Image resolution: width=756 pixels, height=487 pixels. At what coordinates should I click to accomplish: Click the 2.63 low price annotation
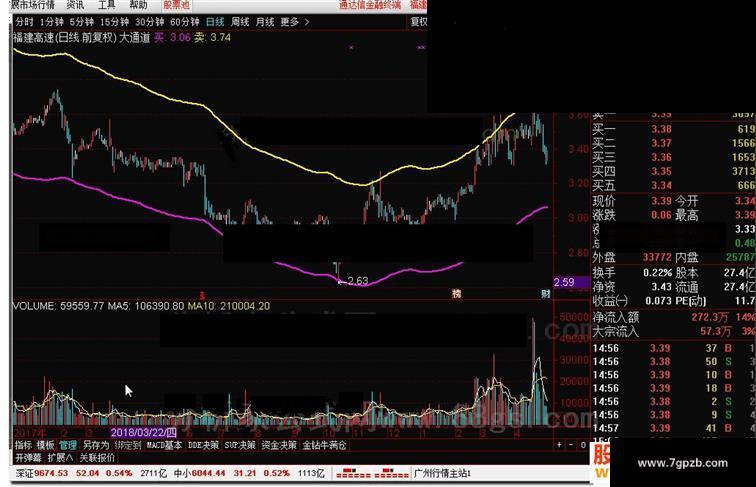[x=357, y=281]
